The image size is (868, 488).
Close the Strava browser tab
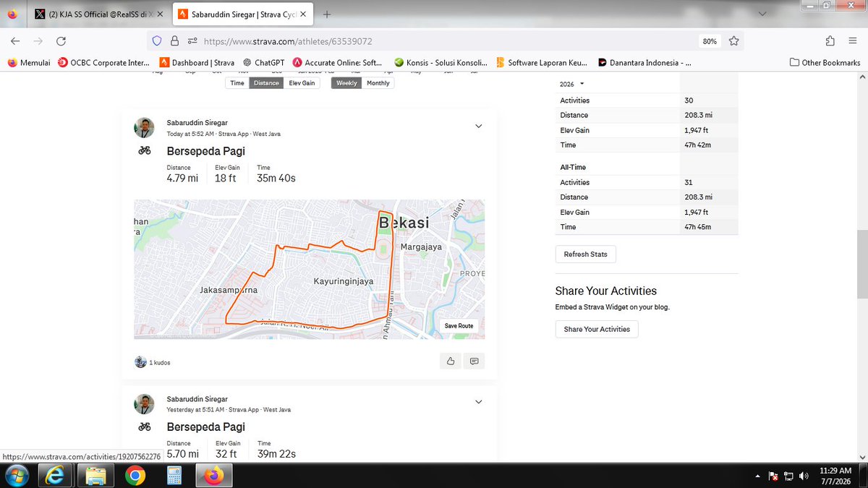(x=303, y=14)
